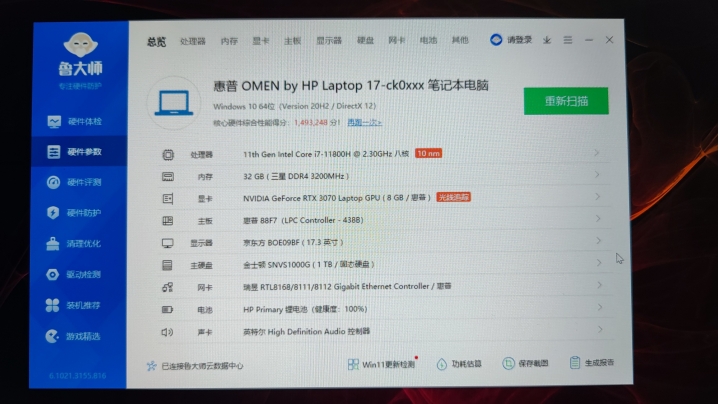The image size is (720, 404).
Task: Click the network card row icon
Action: 167,287
